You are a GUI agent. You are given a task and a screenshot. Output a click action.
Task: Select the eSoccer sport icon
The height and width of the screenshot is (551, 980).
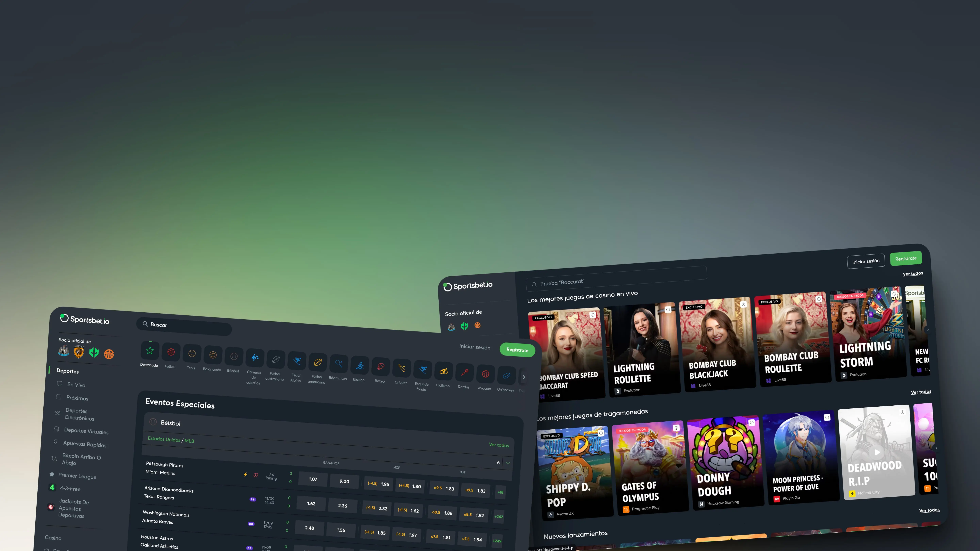(485, 374)
